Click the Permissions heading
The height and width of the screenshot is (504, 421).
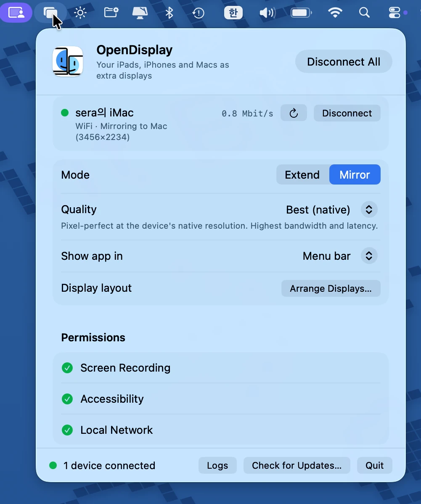[x=93, y=338]
